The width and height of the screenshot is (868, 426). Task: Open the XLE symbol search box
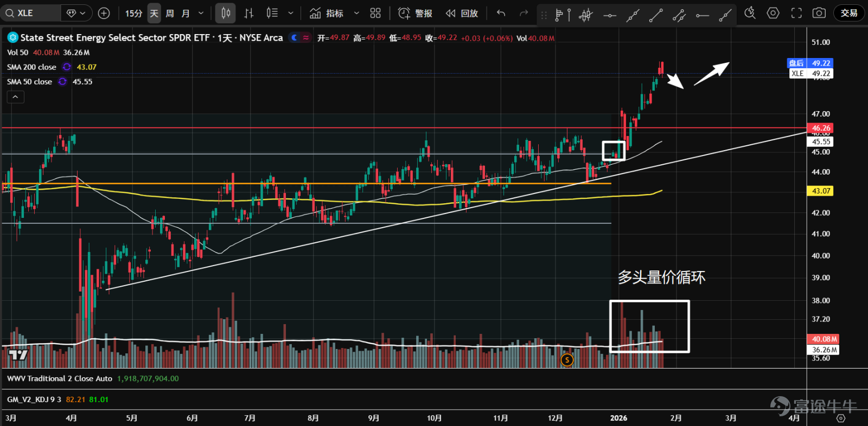pyautogui.click(x=30, y=13)
